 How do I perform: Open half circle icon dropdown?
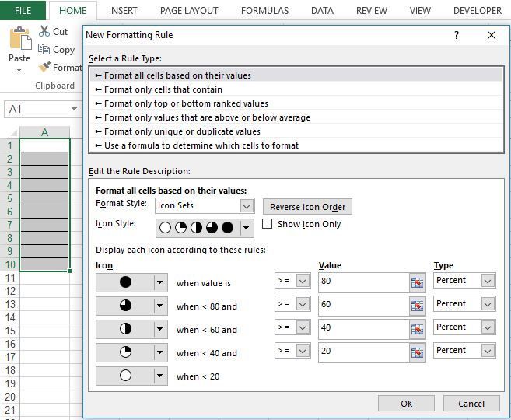tap(159, 330)
